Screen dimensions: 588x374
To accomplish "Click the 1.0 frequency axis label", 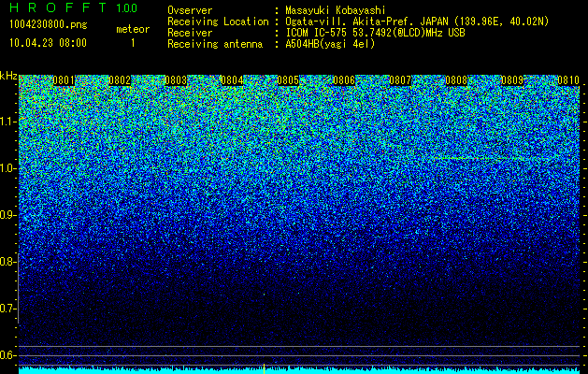I will pyautogui.click(x=8, y=169).
